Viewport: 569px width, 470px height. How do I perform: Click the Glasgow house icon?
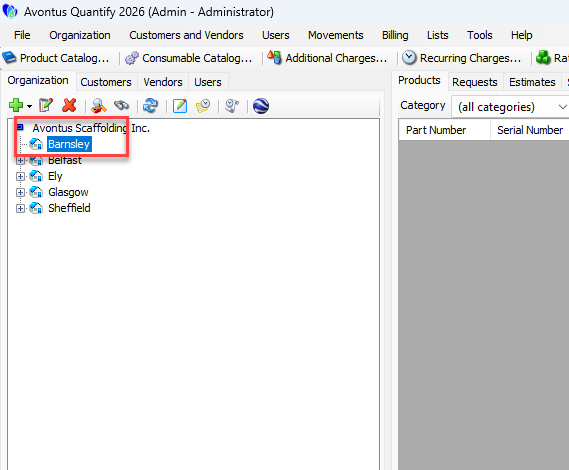36,192
